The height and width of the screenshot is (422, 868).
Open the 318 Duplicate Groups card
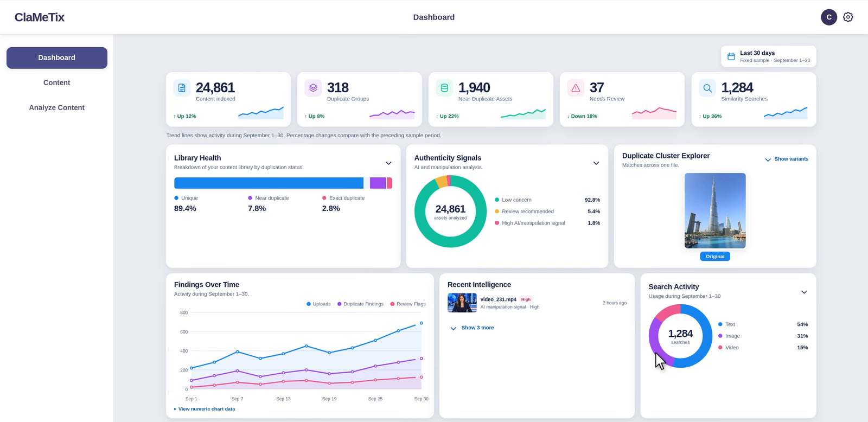pyautogui.click(x=360, y=100)
